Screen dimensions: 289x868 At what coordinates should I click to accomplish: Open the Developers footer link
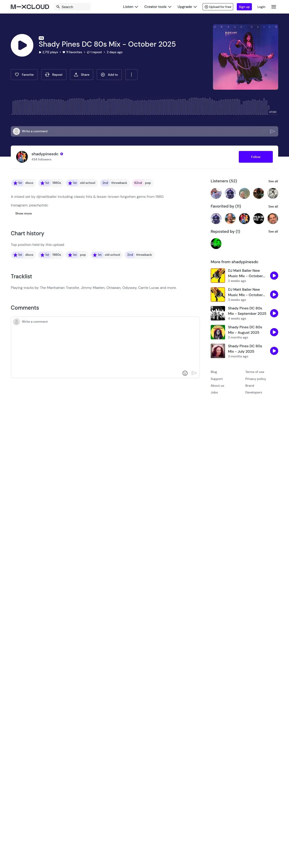254,393
